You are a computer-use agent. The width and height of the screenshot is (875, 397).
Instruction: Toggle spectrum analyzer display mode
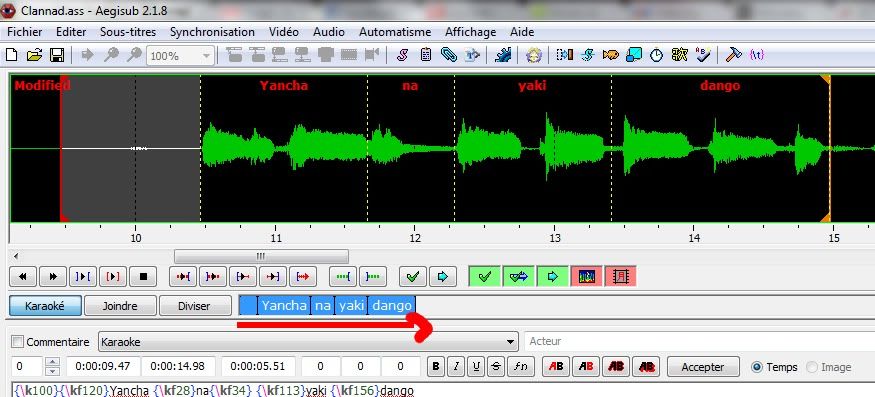pyautogui.click(x=586, y=276)
